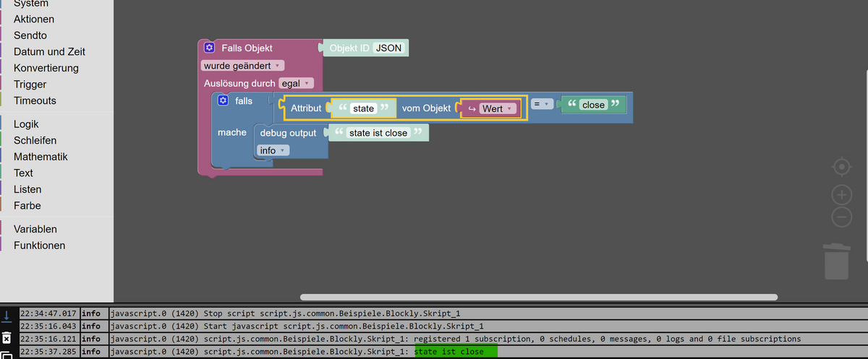868x359 pixels.
Task: Open the Trigger toolbox category
Action: (30, 84)
